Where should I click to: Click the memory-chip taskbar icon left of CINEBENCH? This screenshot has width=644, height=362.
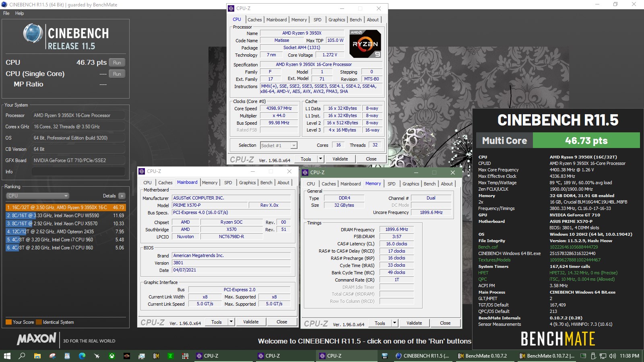pos(384,356)
